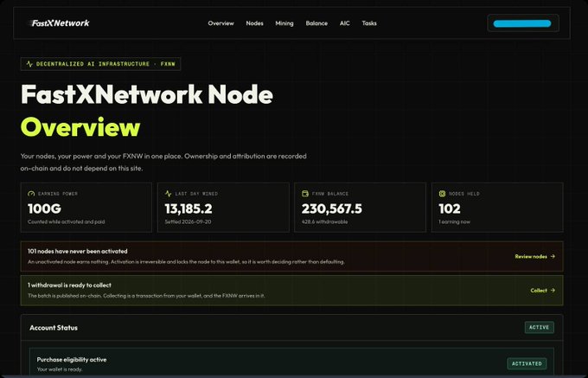Select the 100G earning power value
Image resolution: width=588 pixels, height=378 pixels.
point(44,208)
